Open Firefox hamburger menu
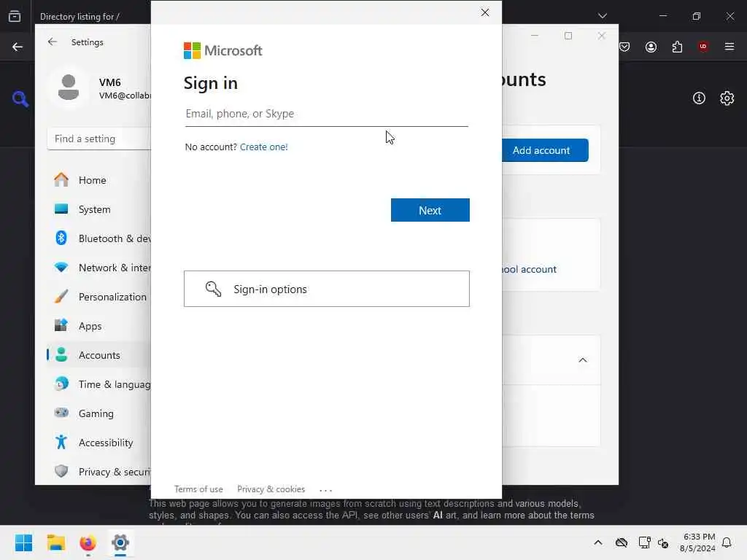 (x=729, y=47)
